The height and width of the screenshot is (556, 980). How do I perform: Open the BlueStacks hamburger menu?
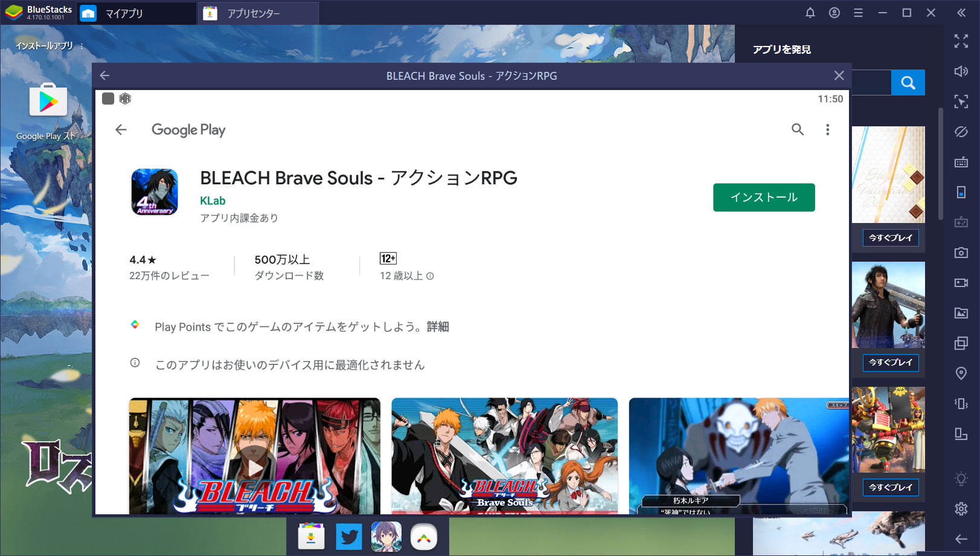tap(858, 13)
